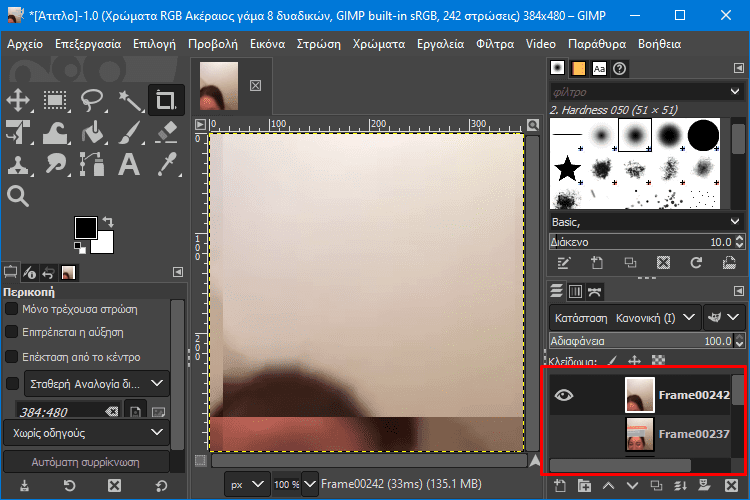Open the zoom percentage dropdown arrow

(x=310, y=484)
